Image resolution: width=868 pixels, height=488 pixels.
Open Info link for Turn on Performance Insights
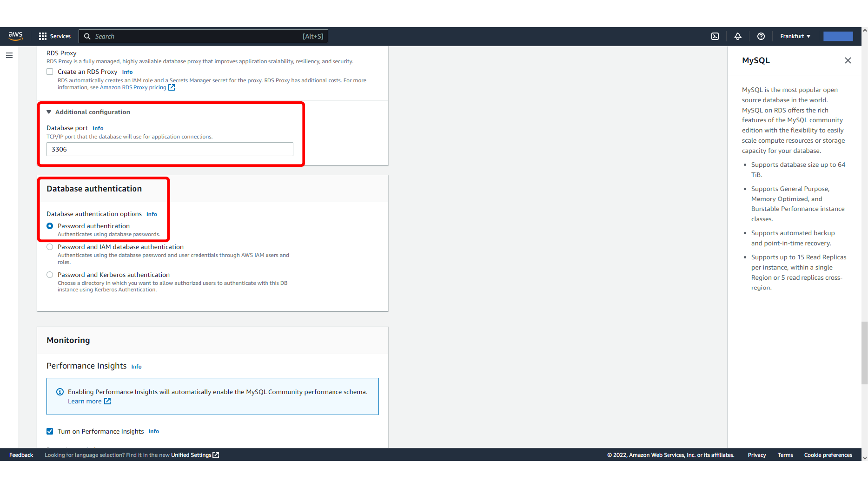[x=154, y=431]
